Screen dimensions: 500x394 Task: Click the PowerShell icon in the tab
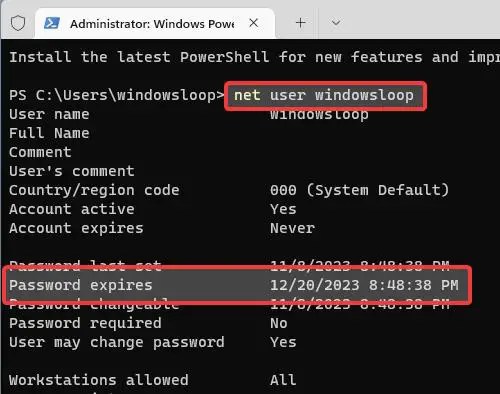52,23
